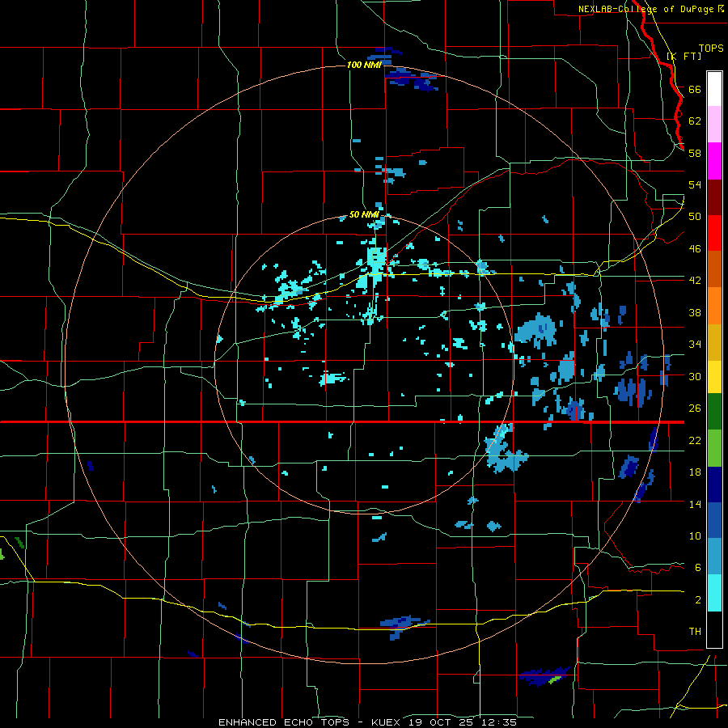Select the bright red legend color block
Screen dimensions: 728x728
(x=714, y=233)
